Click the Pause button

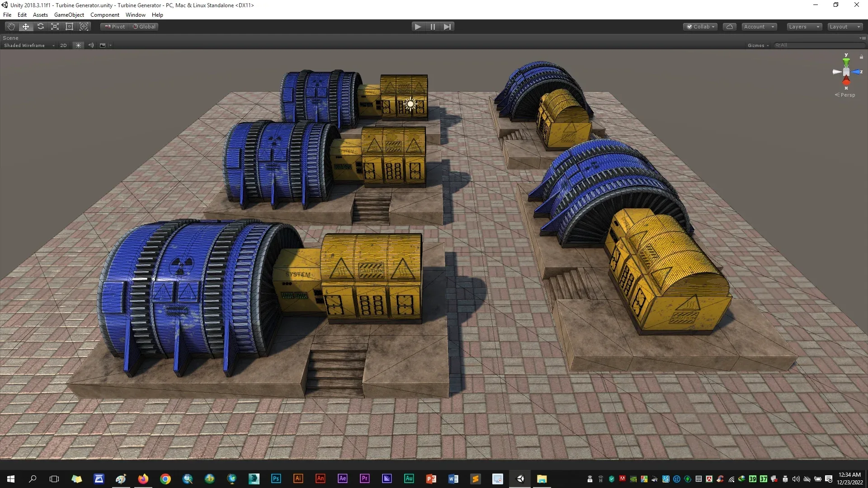[x=433, y=27]
